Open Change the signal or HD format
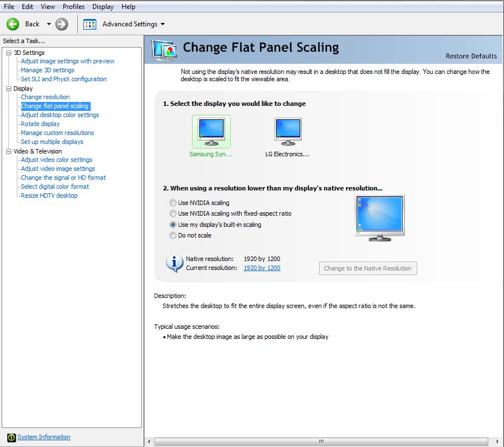 tap(63, 178)
